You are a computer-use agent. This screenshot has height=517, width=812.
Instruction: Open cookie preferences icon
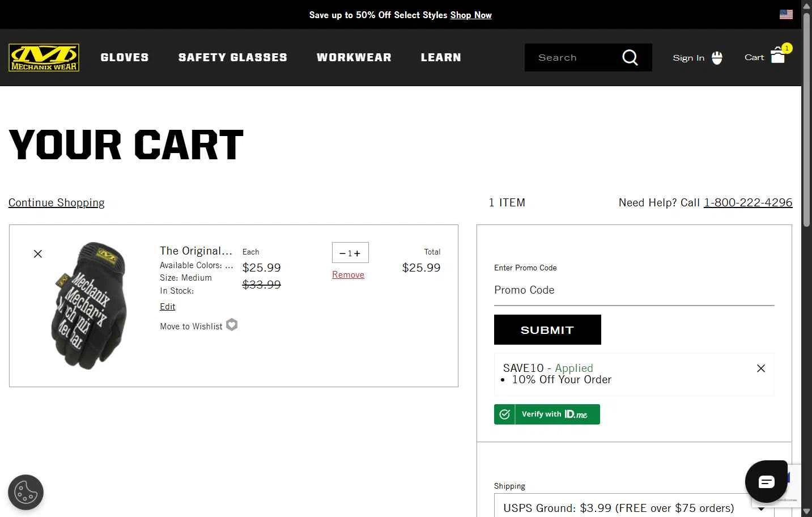26,492
